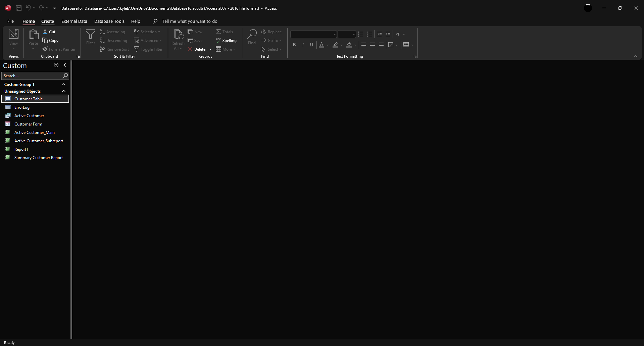This screenshot has width=644, height=346.
Task: Click Toggle Filter button
Action: [x=148, y=49]
